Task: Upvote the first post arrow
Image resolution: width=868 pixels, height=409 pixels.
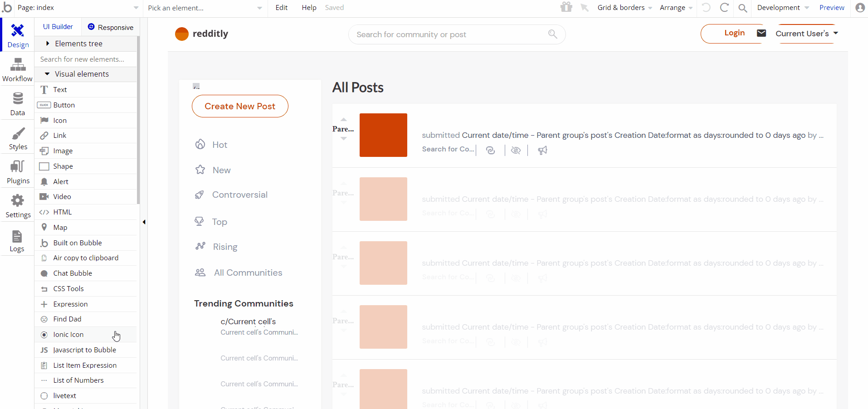Action: [x=344, y=120]
